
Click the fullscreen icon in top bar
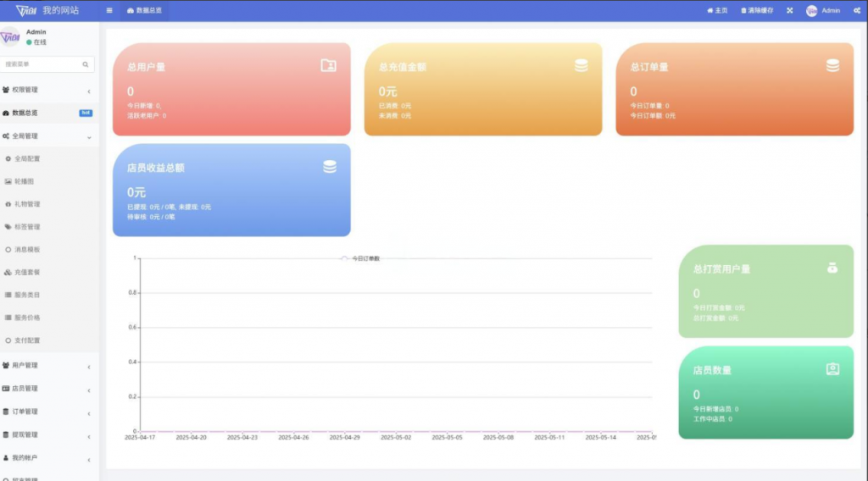click(789, 10)
